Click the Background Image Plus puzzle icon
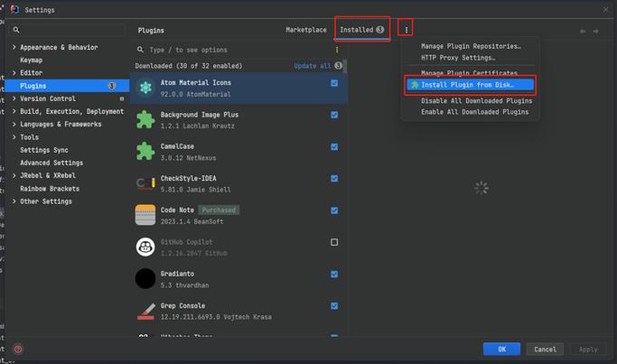 click(x=145, y=119)
